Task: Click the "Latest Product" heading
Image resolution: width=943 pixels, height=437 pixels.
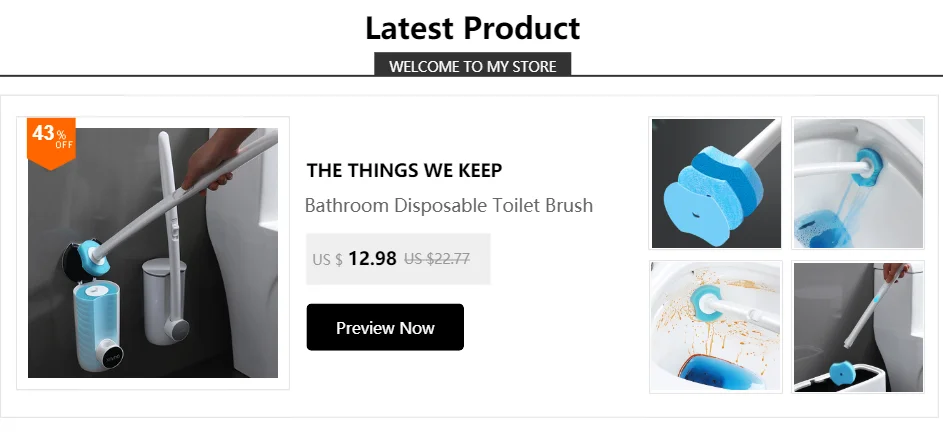Action: (472, 27)
